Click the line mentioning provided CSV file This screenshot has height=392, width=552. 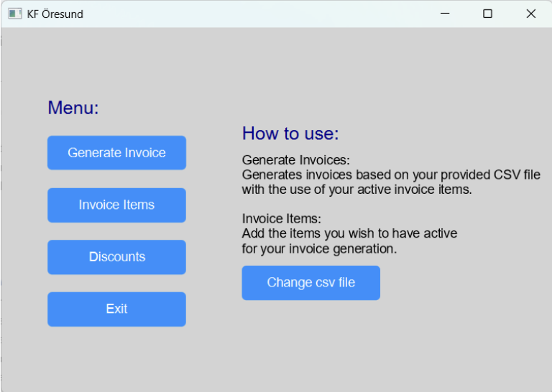(390, 174)
